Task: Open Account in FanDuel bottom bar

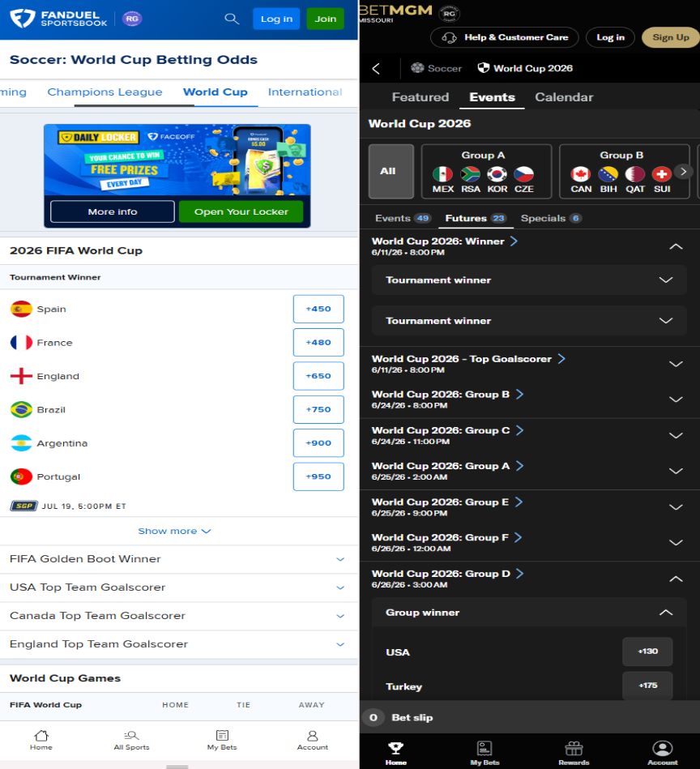Action: (312, 740)
